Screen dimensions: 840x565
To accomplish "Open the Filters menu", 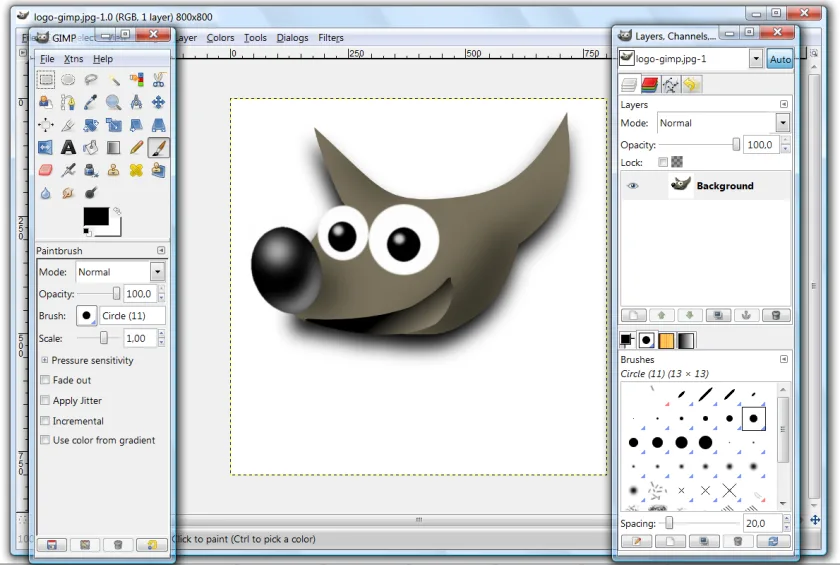I will 331,38.
